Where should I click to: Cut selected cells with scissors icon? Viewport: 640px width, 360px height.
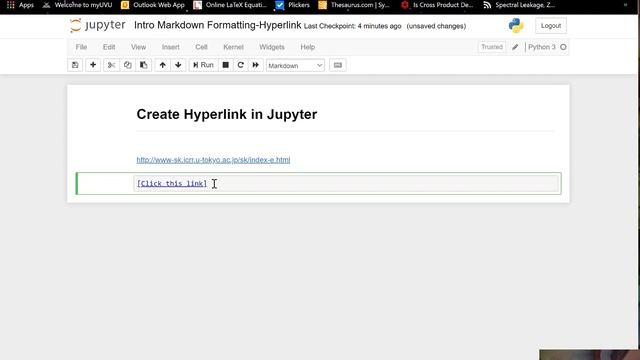point(111,65)
